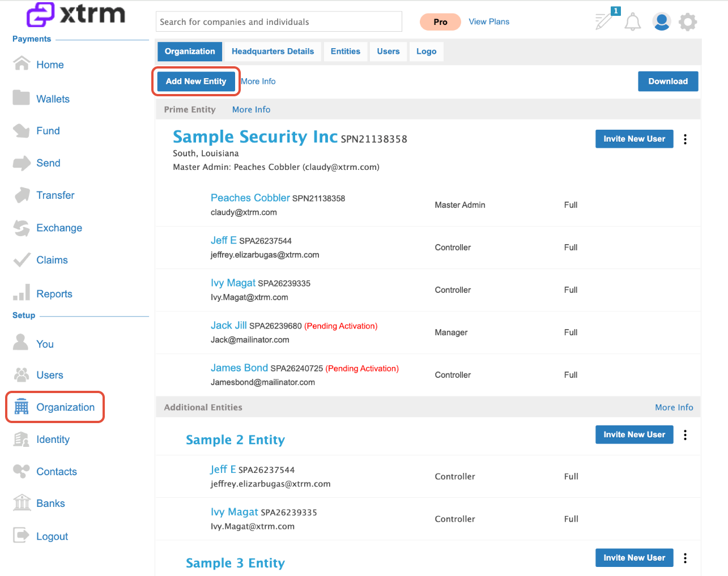
Task: Click the Banks building icon
Action: pos(22,503)
